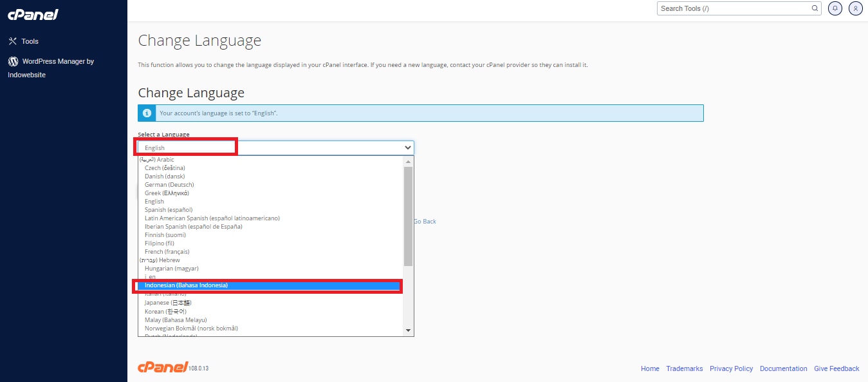
Task: Open the Privacy Policy link
Action: 731,368
